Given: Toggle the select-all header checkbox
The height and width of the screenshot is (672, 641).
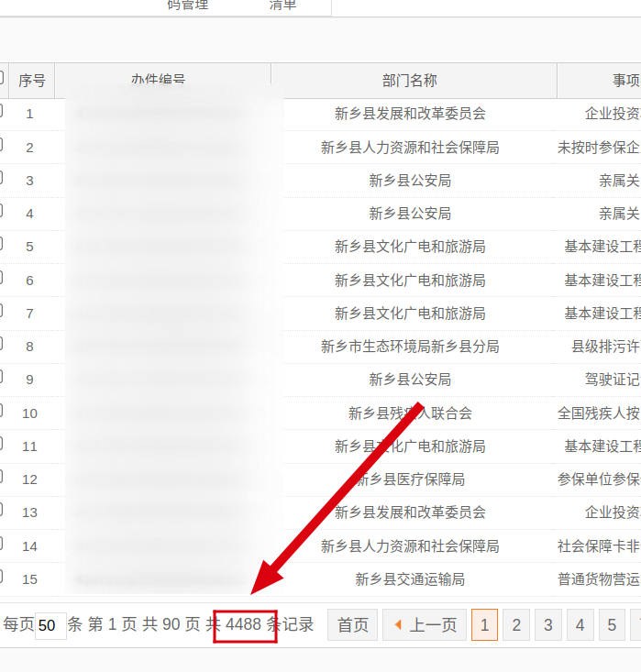Looking at the screenshot, I should tap(1, 77).
